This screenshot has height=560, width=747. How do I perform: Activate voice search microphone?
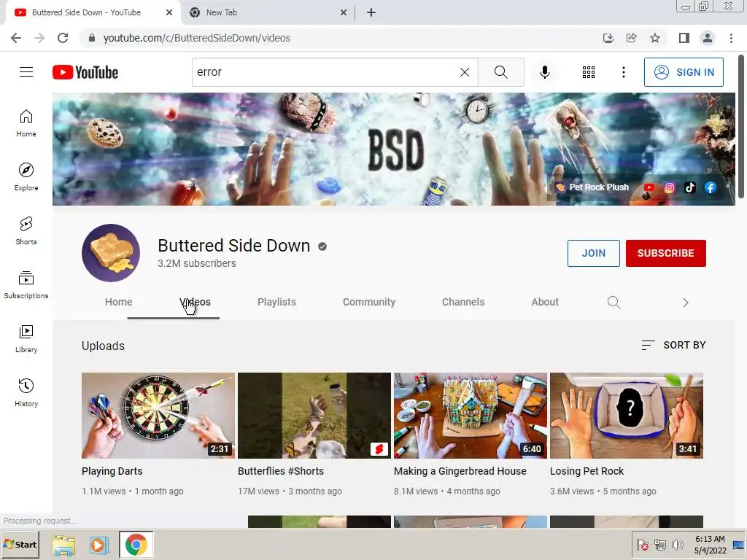coord(544,72)
